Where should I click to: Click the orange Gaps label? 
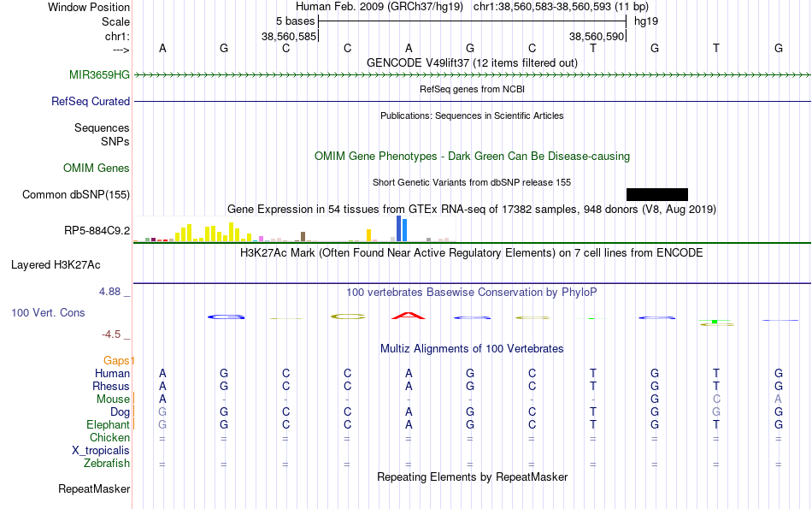[x=116, y=361]
